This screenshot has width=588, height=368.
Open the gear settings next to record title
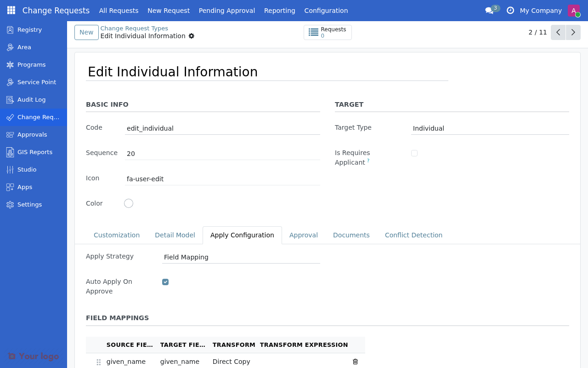coord(192,36)
